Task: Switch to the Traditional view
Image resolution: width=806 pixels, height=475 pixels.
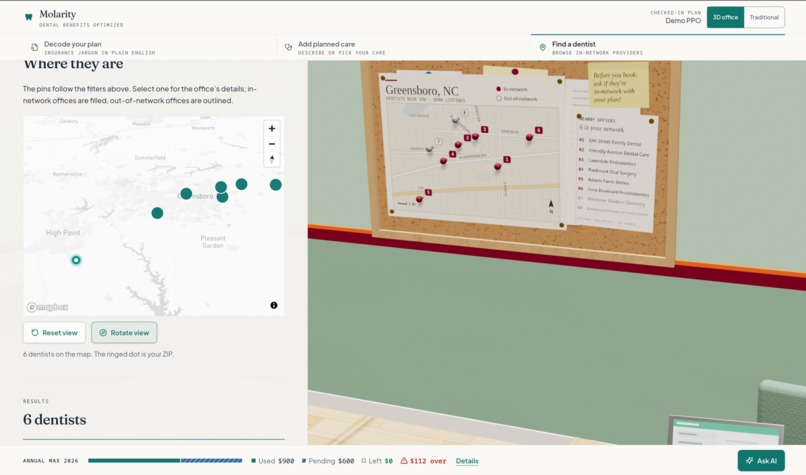Action: click(x=764, y=17)
